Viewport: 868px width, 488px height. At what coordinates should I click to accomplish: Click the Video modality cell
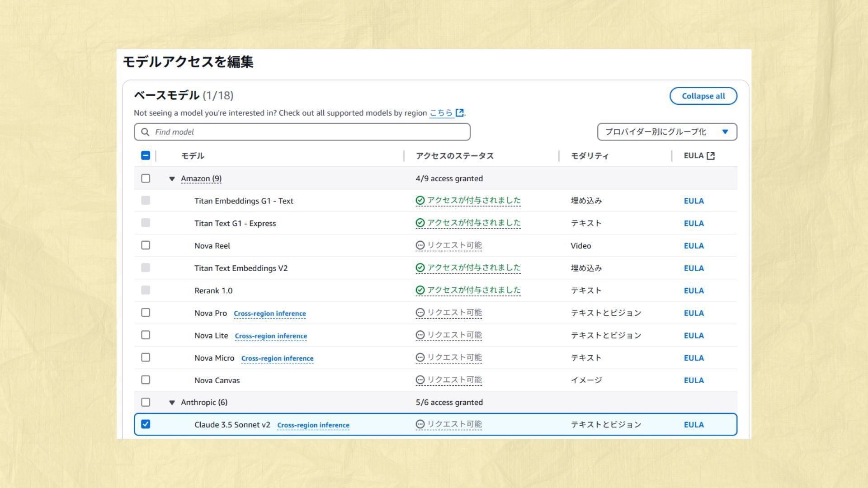pos(581,246)
